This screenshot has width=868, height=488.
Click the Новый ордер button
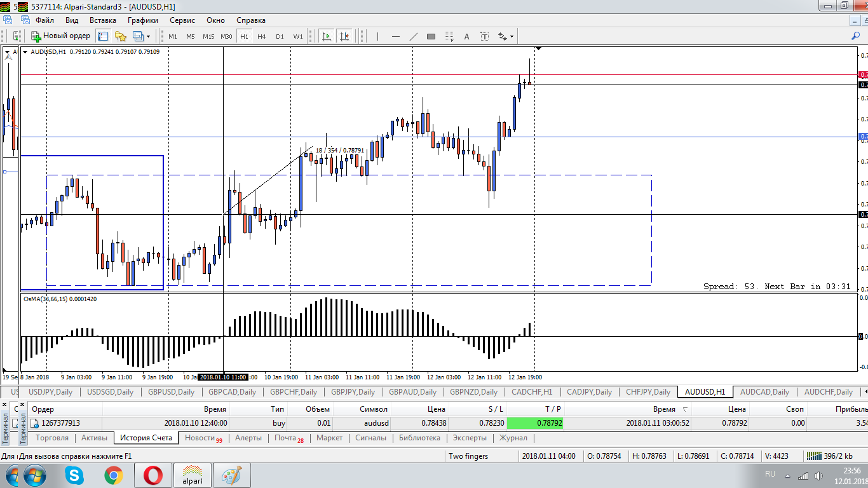pyautogui.click(x=61, y=36)
